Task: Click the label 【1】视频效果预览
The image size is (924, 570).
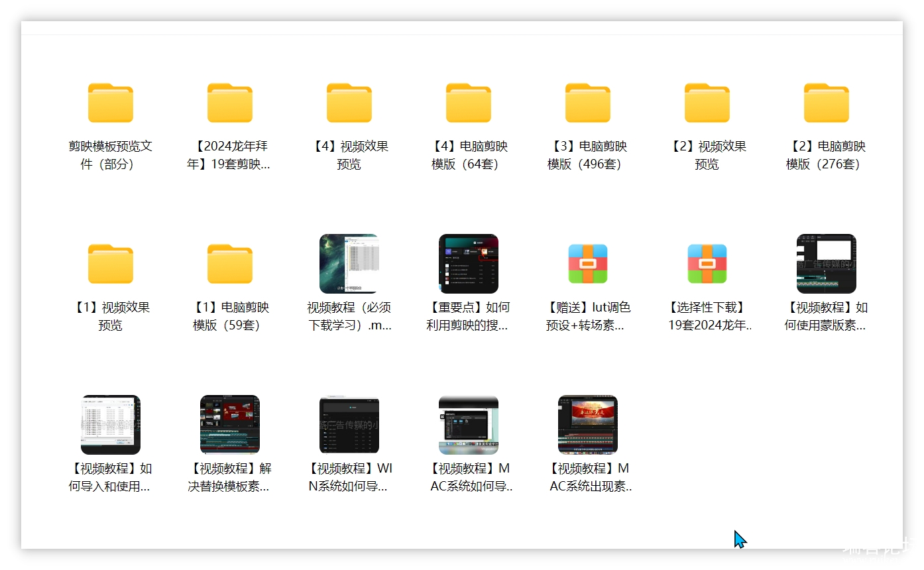Action: 111,316
